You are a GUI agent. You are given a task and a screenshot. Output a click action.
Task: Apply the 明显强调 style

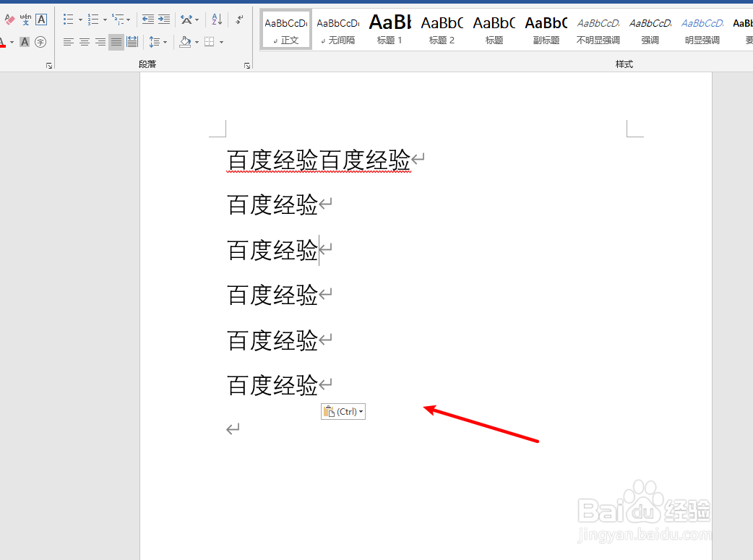tap(702, 30)
